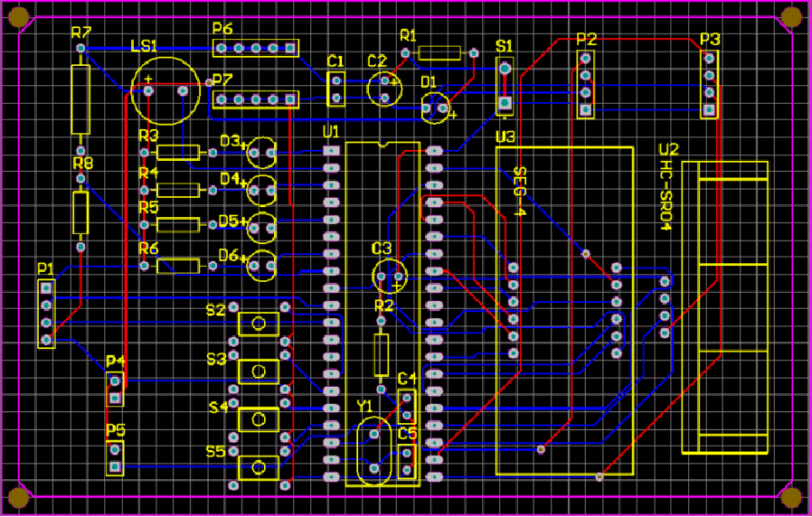
Task: Select the P1 designator label
Action: point(45,268)
